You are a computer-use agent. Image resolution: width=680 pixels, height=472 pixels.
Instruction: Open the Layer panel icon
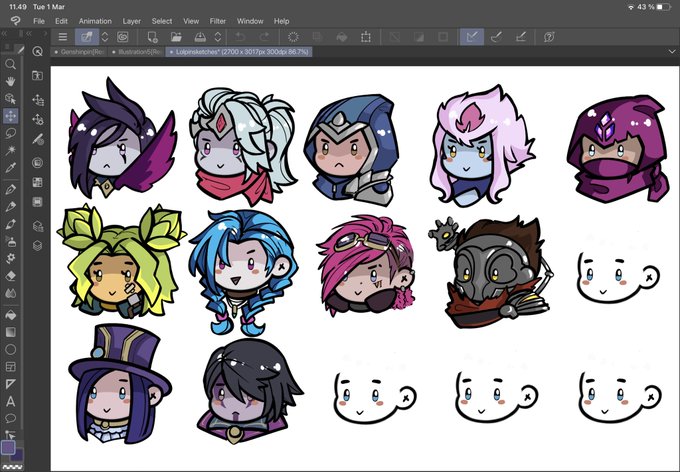click(x=38, y=246)
